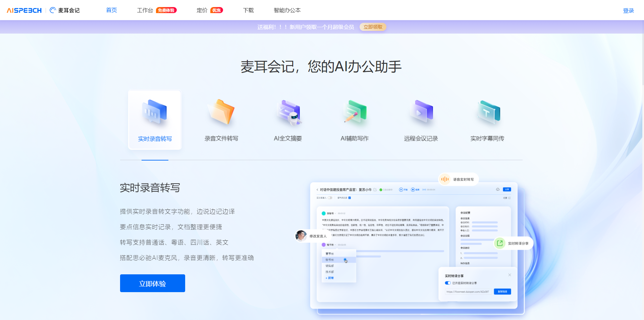Click the avatar in 修改发言人 bubble

click(x=301, y=236)
